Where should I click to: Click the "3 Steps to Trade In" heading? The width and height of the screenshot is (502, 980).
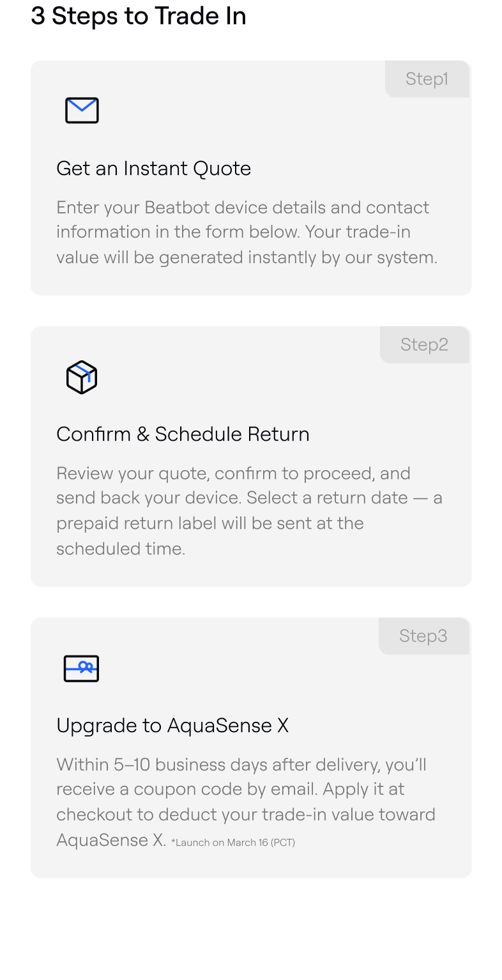139,16
